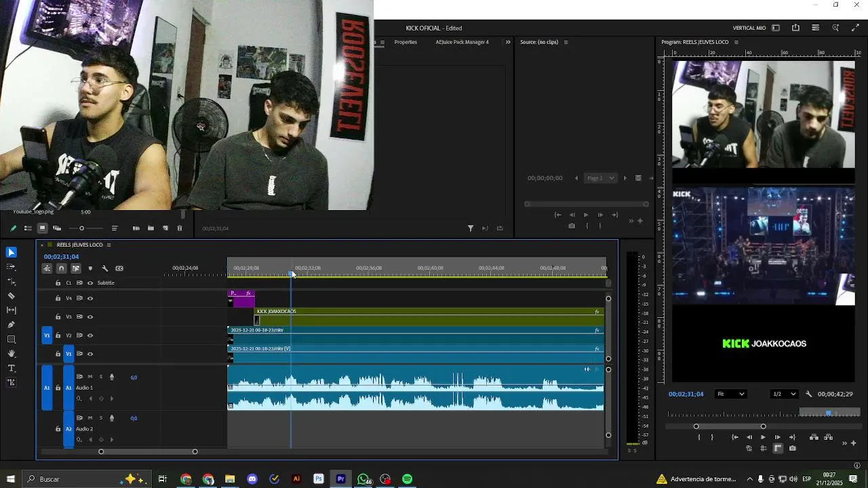Open the 1/2 playback resolution dropdown
This screenshot has height=488, width=868.
[785, 394]
